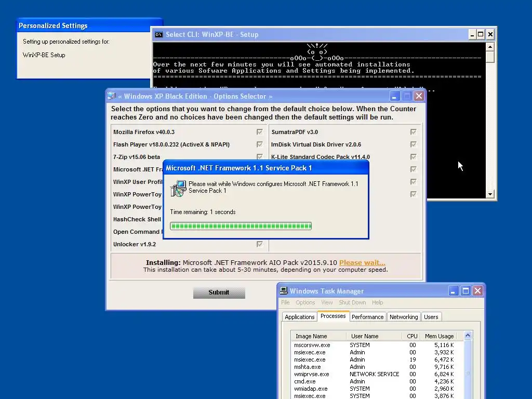This screenshot has width=532, height=399.
Task: Click the 'Unlocker v1.9.2' option label
Action: [135, 244]
